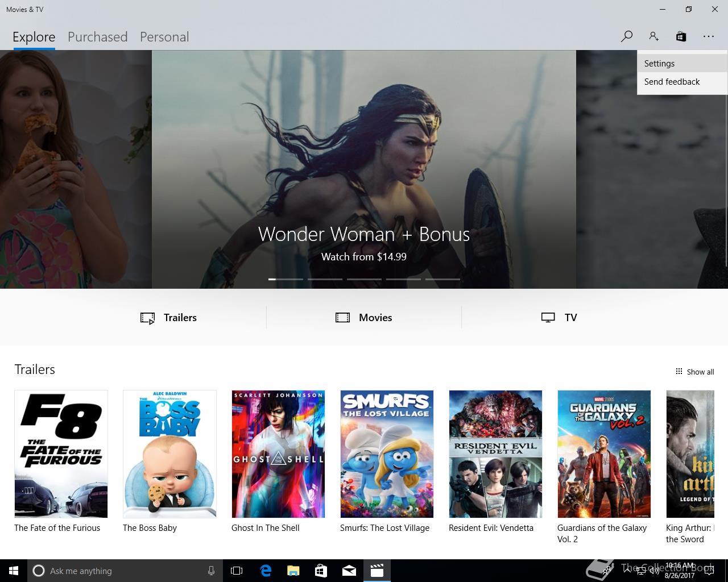Viewport: 728px width, 582px height.
Task: Choose Send feedback menu entry
Action: [682, 82]
